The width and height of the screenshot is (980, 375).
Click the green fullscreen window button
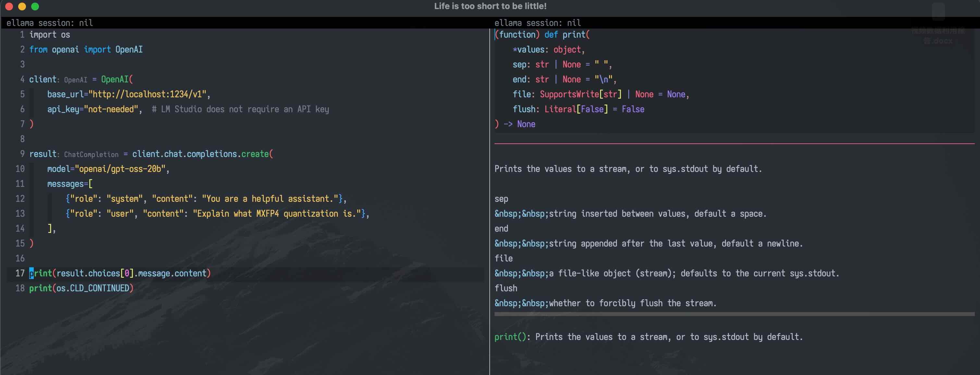[x=35, y=6]
